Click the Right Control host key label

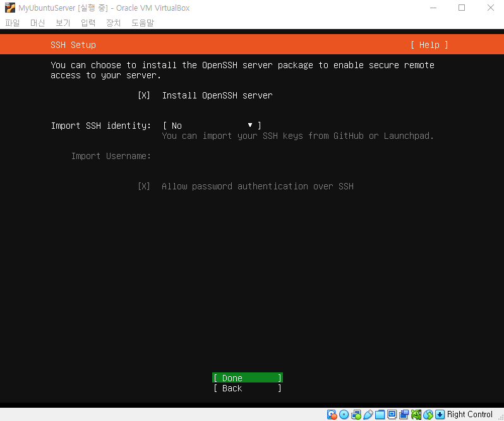point(470,415)
